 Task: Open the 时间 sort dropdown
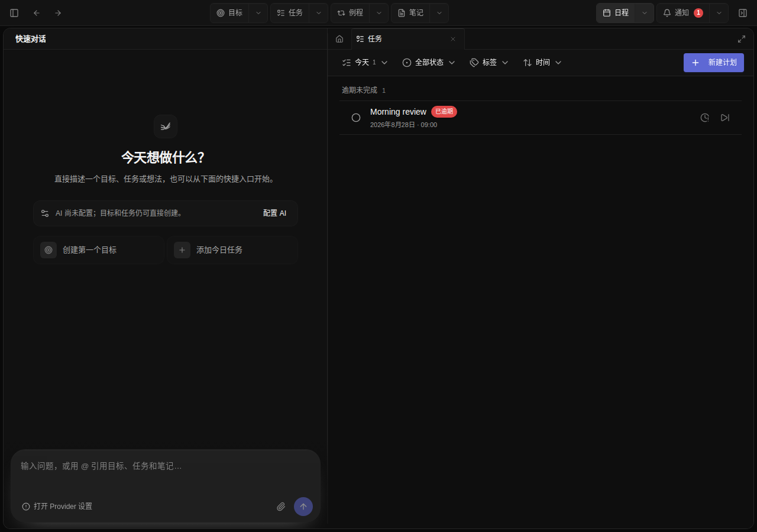point(542,63)
